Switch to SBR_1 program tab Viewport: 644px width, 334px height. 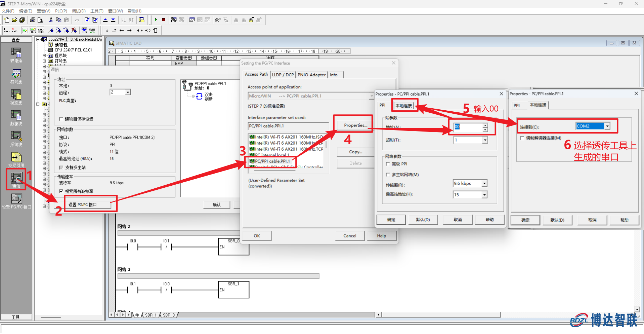click(x=151, y=315)
